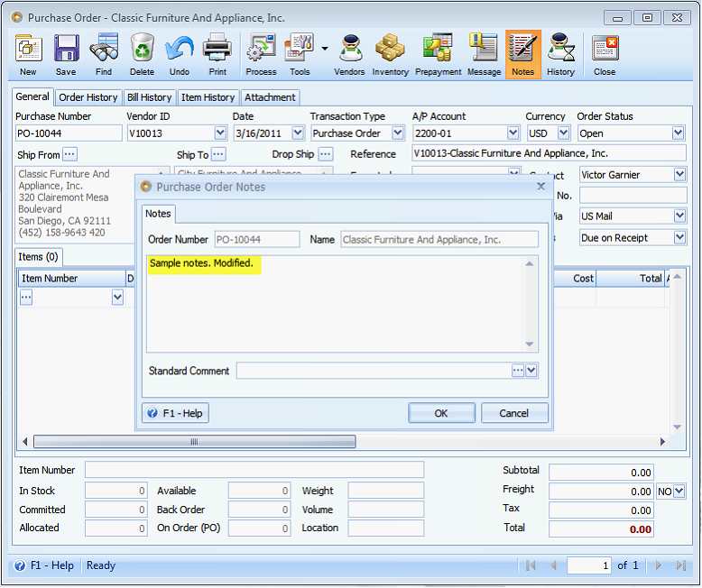Screen dimensions: 702x588
Task: Open Find using the binoculars icon
Action: [104, 55]
